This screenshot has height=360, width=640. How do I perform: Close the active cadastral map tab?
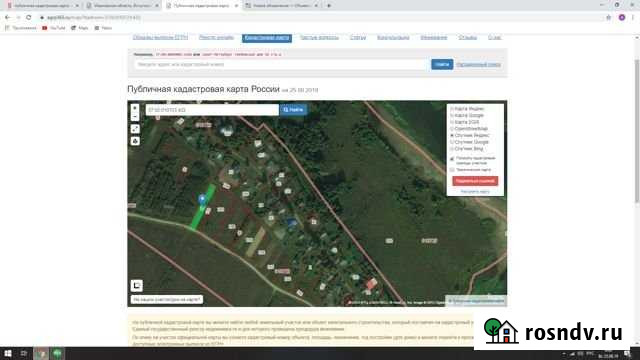[x=236, y=6]
